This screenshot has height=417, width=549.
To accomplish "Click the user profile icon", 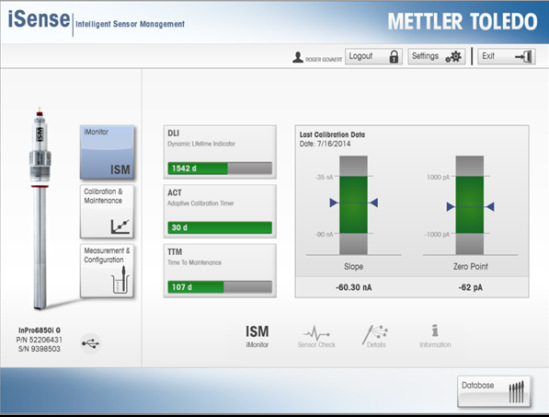I will tap(298, 57).
